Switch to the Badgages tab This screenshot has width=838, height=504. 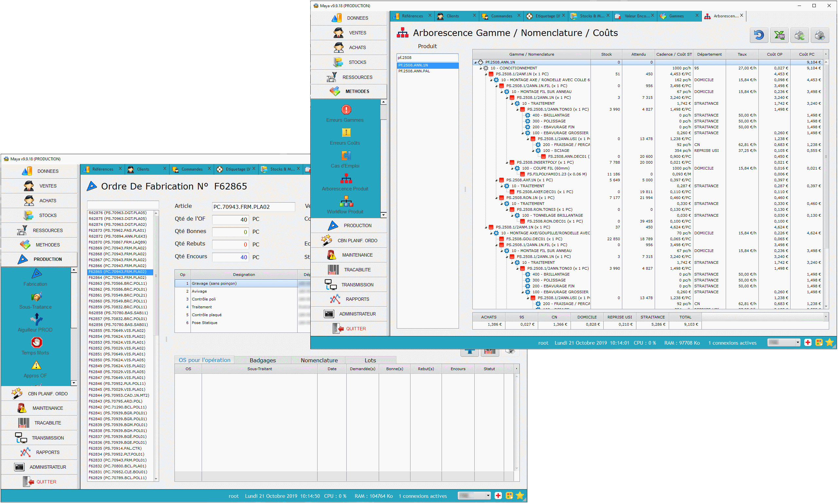pos(262,360)
